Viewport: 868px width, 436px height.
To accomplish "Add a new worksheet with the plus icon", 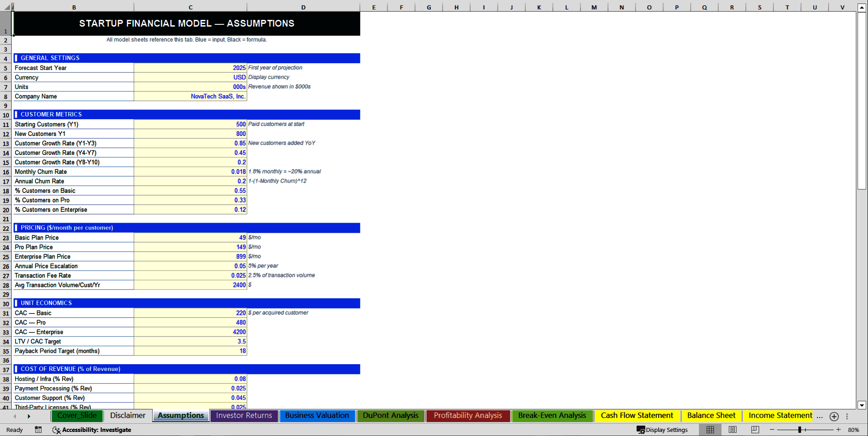I will 834,417.
